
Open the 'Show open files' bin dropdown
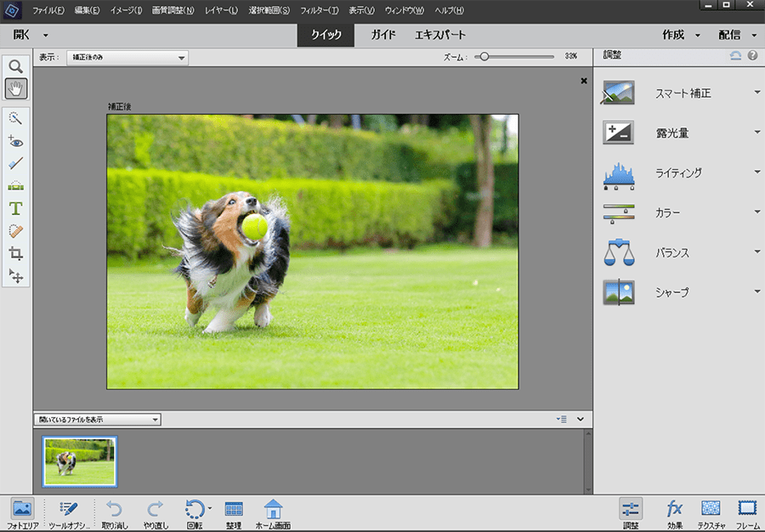[96, 419]
